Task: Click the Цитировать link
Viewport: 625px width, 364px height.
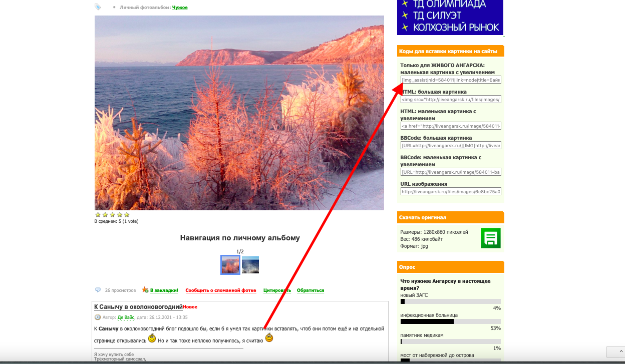Action: [x=277, y=290]
